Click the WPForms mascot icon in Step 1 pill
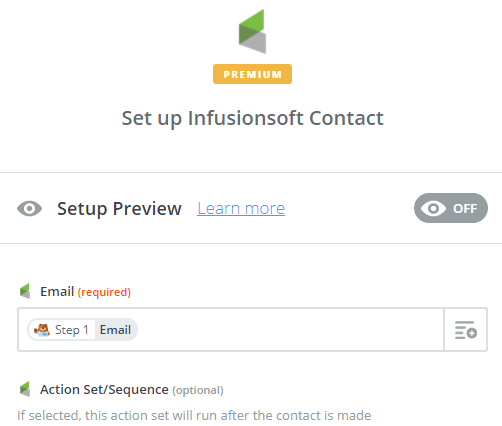 pos(42,330)
